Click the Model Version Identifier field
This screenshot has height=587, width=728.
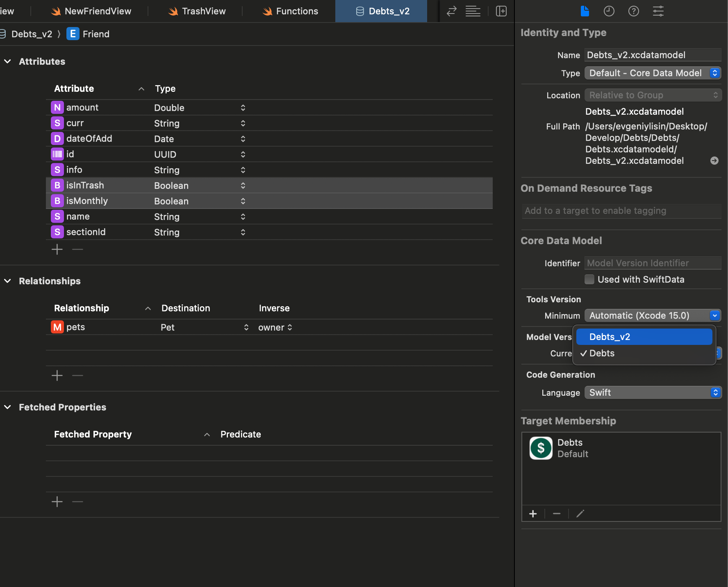[x=653, y=263]
